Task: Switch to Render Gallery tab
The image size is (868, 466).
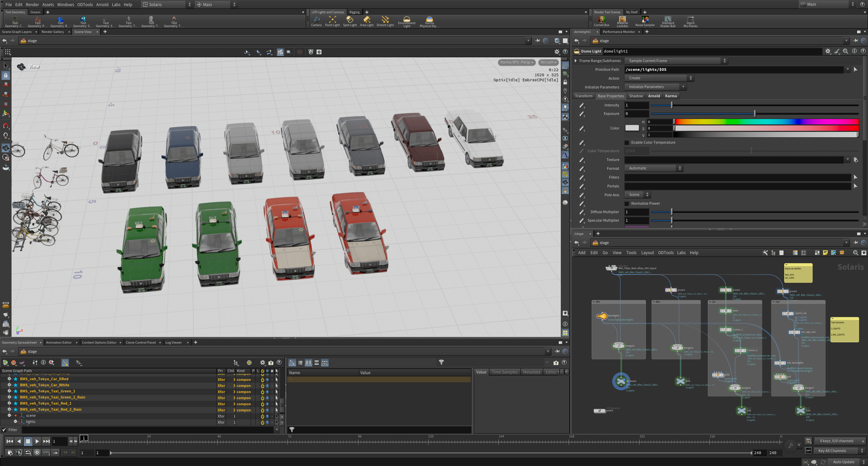Action: click(53, 32)
